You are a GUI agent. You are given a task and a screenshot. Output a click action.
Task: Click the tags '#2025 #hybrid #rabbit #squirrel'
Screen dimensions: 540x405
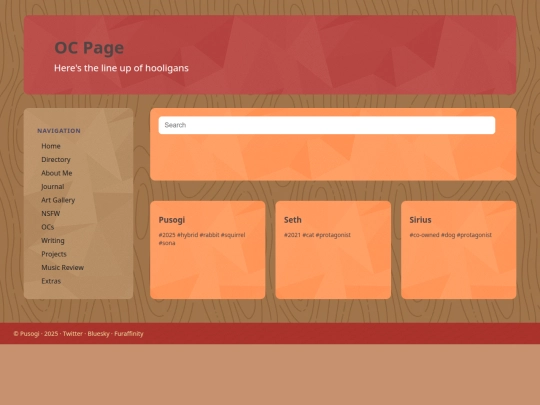pyautogui.click(x=202, y=235)
